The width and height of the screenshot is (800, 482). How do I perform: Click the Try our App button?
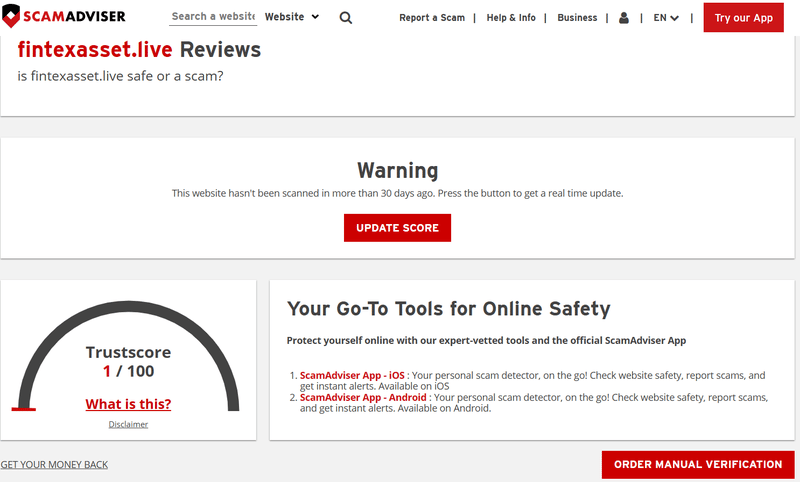click(x=743, y=17)
